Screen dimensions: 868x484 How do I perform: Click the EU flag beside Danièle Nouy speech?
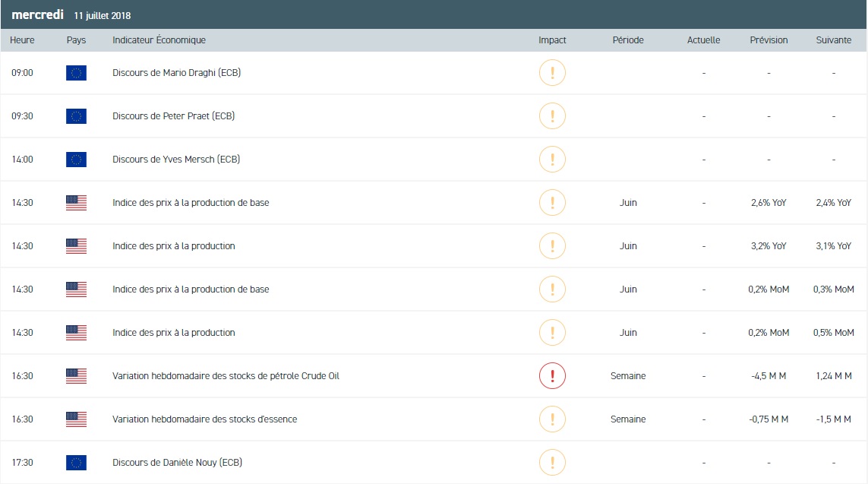pyautogui.click(x=76, y=463)
